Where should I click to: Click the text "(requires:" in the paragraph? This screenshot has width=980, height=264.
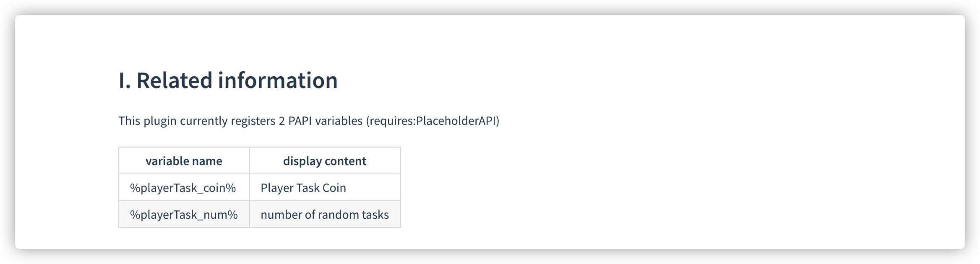(x=391, y=121)
